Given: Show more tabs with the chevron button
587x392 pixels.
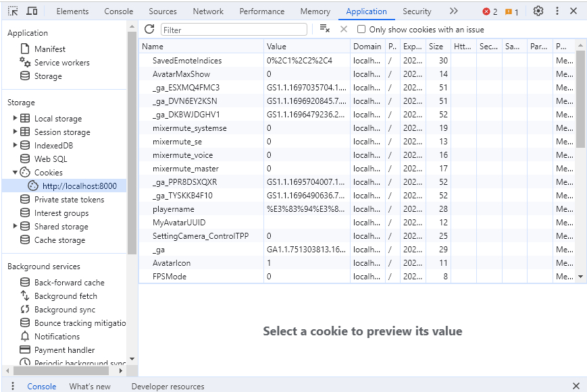Looking at the screenshot, I should click(x=453, y=11).
